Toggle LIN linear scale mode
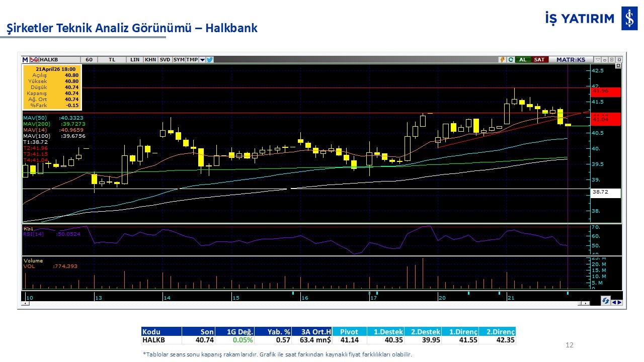Viewport: 644px width, 362px height. coord(135,59)
